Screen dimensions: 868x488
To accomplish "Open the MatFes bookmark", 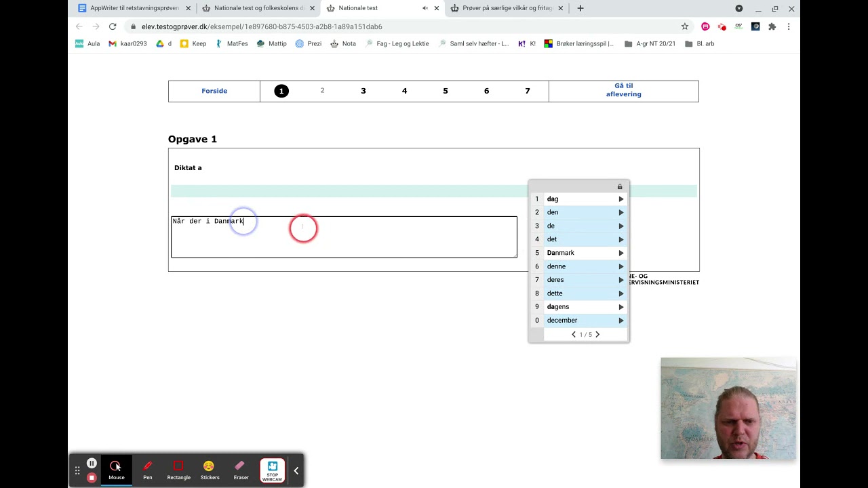I will (231, 43).
